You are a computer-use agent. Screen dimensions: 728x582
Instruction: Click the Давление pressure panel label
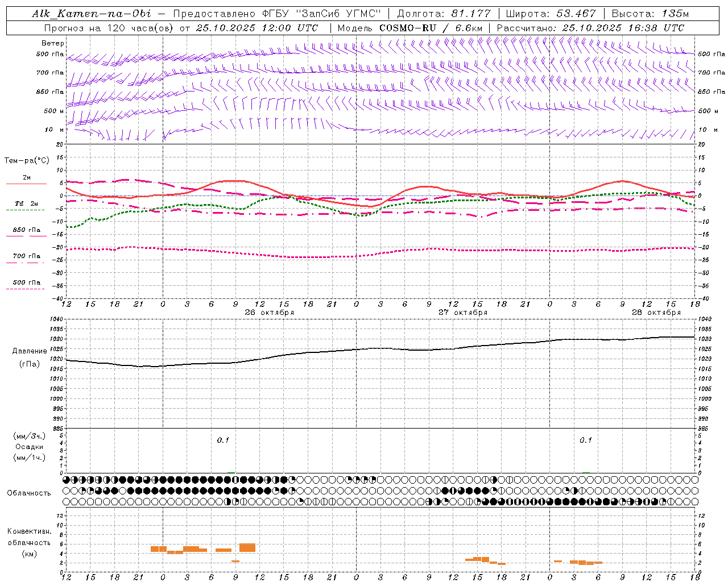click(x=30, y=351)
